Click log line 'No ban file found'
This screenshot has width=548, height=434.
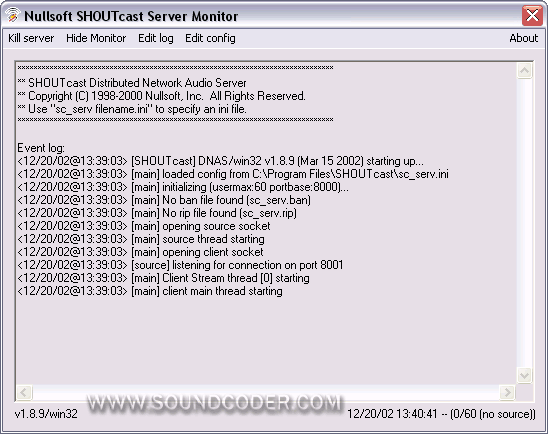(x=164, y=200)
